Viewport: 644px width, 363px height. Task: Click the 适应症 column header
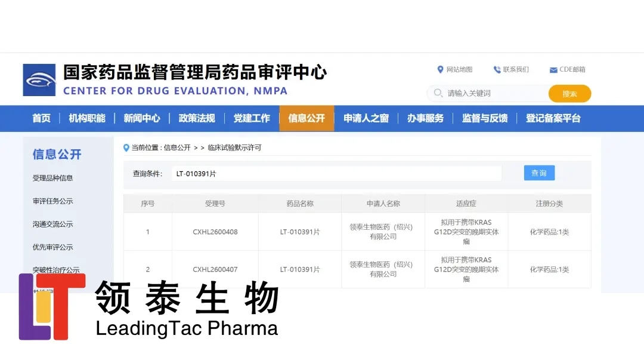click(466, 204)
